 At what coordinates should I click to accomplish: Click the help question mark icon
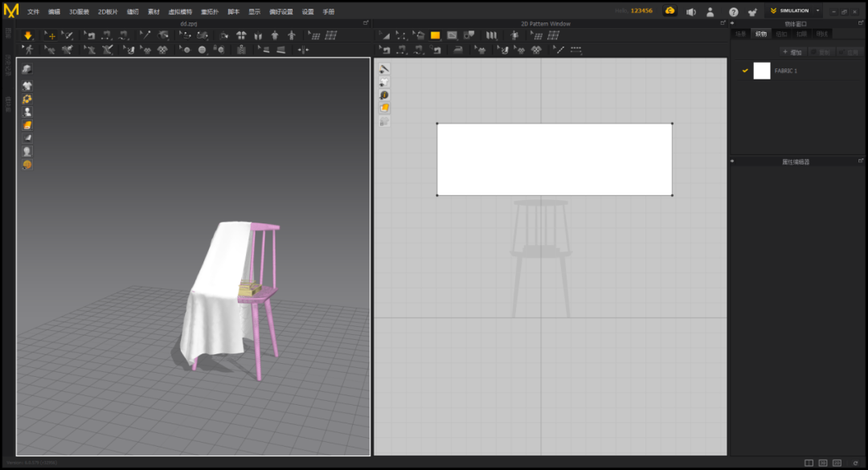(x=733, y=12)
